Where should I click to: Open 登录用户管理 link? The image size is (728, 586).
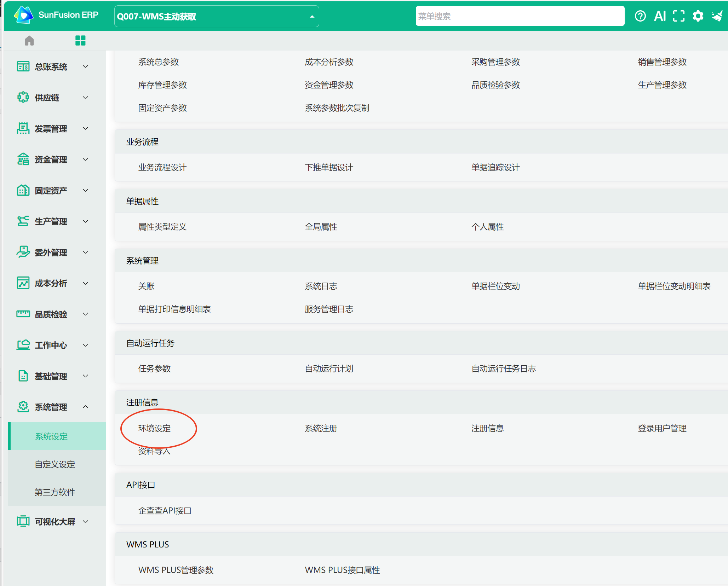(x=662, y=428)
